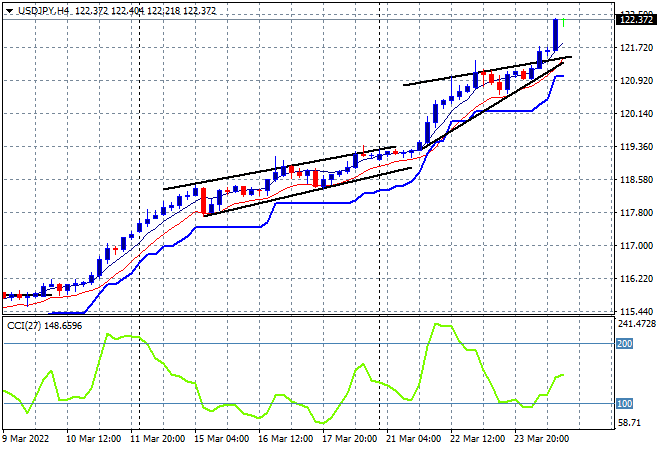
Task: Click the 15 Mar 04:00 time label
Action: [x=222, y=439]
